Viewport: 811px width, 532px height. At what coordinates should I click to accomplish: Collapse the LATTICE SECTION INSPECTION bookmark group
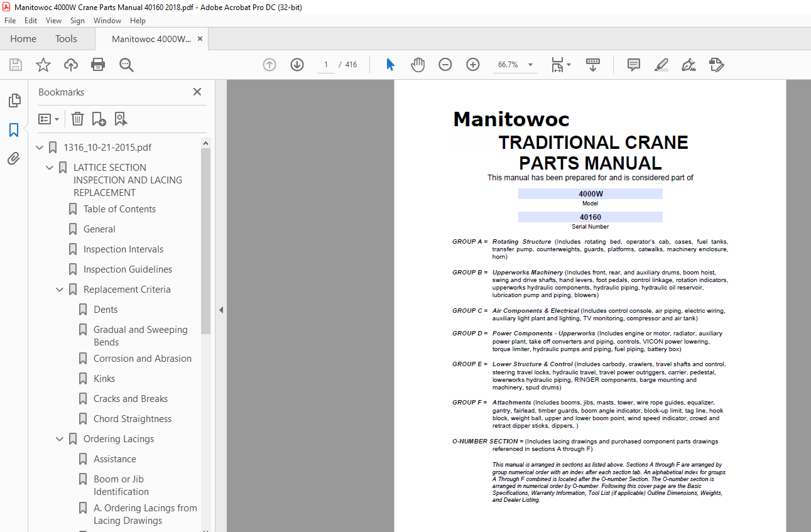50,168
